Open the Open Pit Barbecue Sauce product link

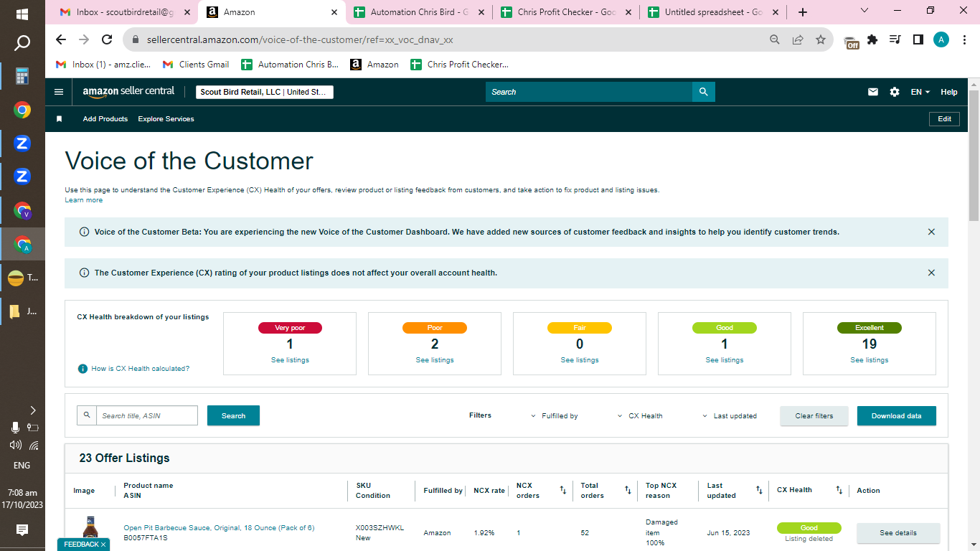pyautogui.click(x=219, y=528)
